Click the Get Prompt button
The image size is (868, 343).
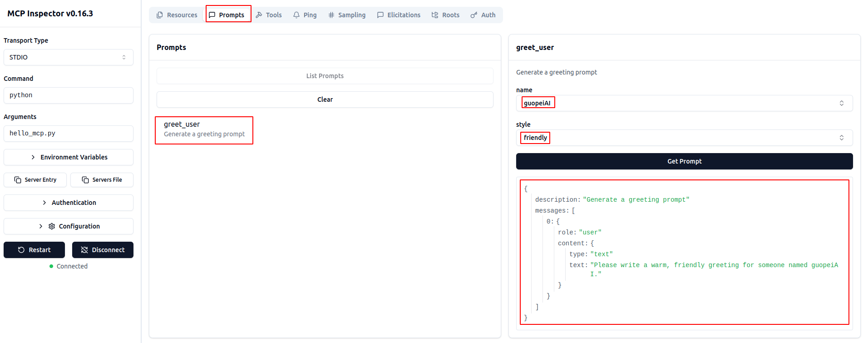click(685, 161)
